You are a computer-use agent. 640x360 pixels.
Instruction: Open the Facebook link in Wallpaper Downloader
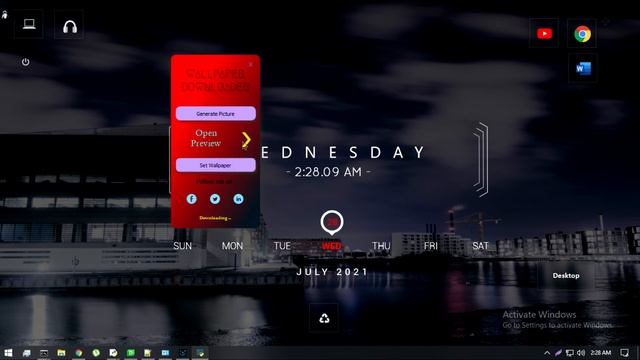click(191, 199)
